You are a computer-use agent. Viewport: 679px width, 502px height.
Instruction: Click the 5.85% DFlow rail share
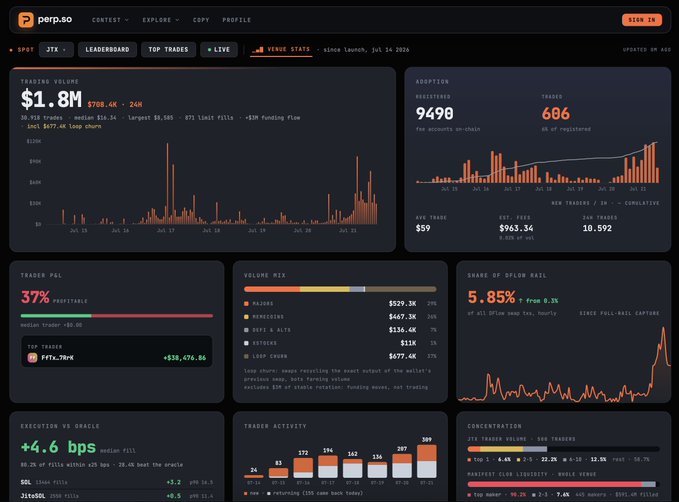(x=491, y=297)
